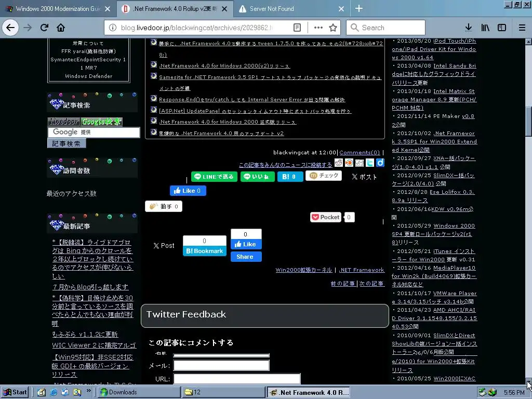532x399 pixels.
Task: Select the .Net Framework 4.0 Rollup tab
Action: click(x=175, y=9)
